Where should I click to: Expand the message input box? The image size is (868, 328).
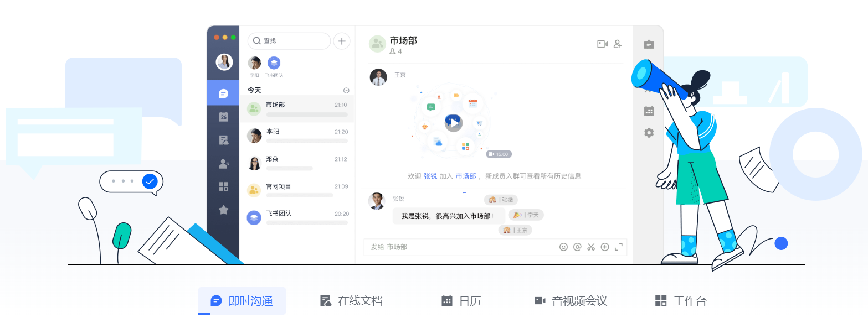[x=619, y=247]
